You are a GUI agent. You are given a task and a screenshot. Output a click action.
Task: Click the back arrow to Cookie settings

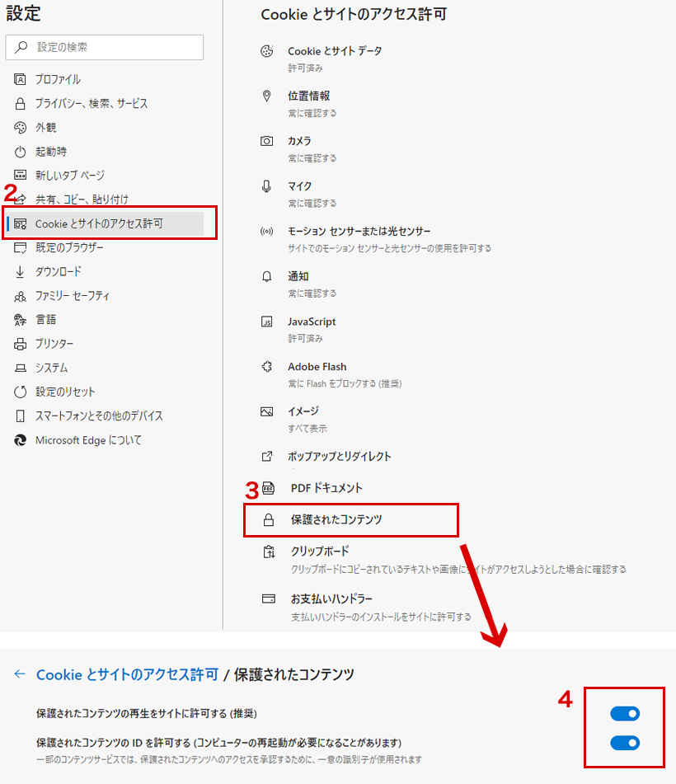19,674
